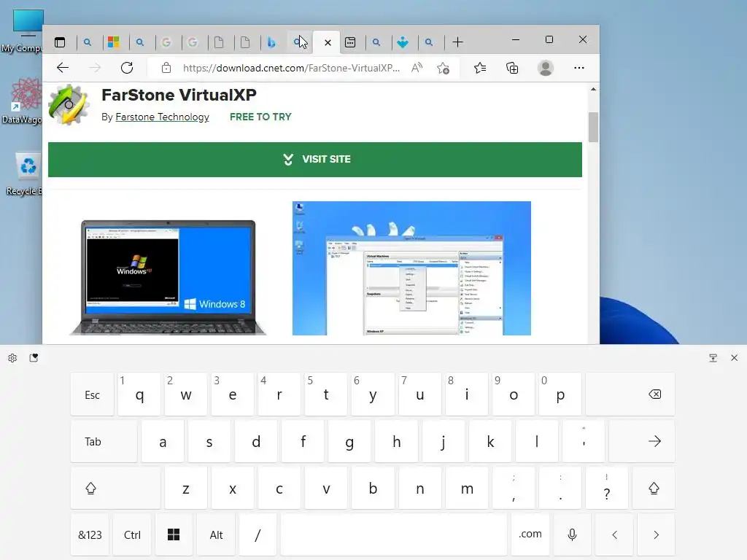Tap the q key
Viewport: 747px width, 560px height.
(x=139, y=394)
